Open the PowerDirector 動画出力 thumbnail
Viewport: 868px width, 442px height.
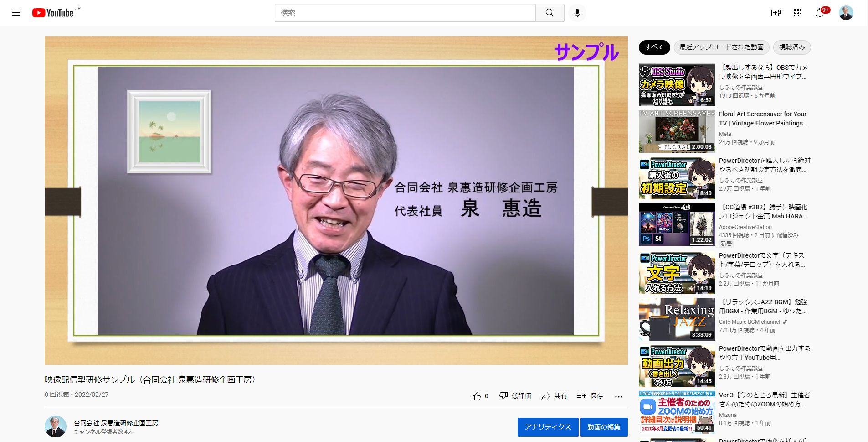[677, 366]
